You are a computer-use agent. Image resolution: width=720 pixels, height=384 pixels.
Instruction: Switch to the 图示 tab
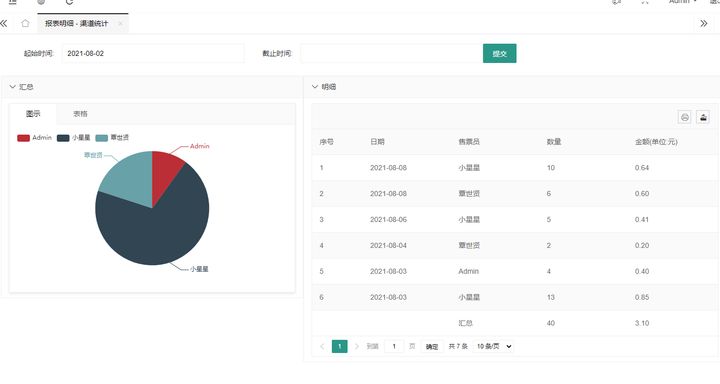coord(33,114)
